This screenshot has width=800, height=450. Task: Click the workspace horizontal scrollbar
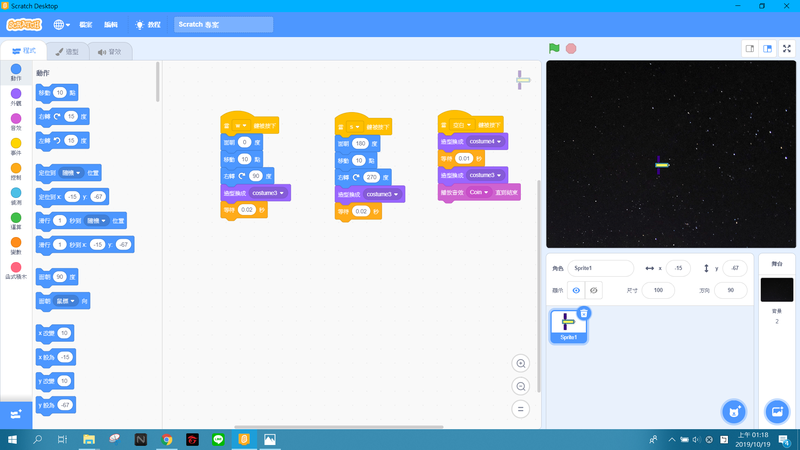coord(339,427)
